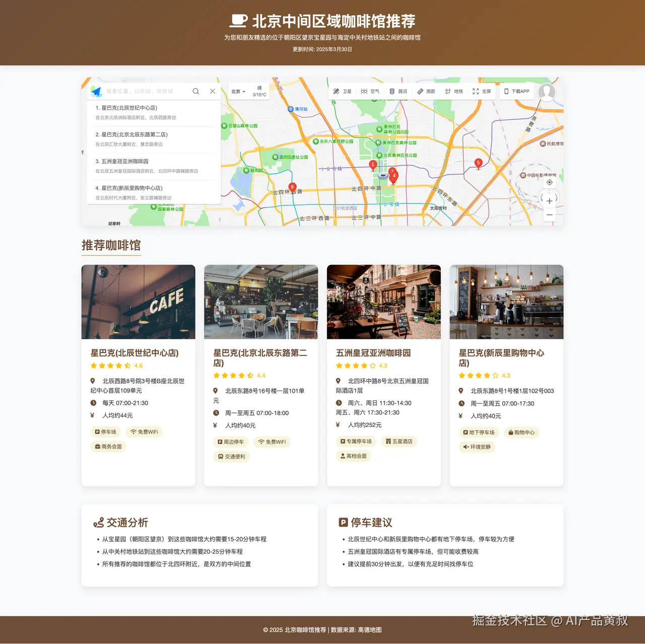Image resolution: width=645 pixels, height=644 pixels.
Task: Open the 北辰东路第二店 interior photo
Action: tap(261, 302)
